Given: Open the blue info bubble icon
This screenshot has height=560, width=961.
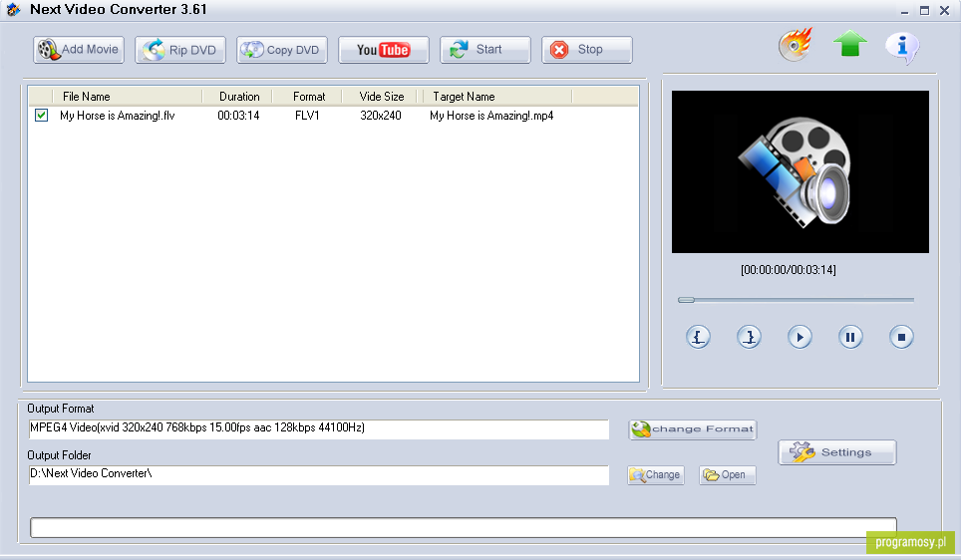Looking at the screenshot, I should click(902, 47).
